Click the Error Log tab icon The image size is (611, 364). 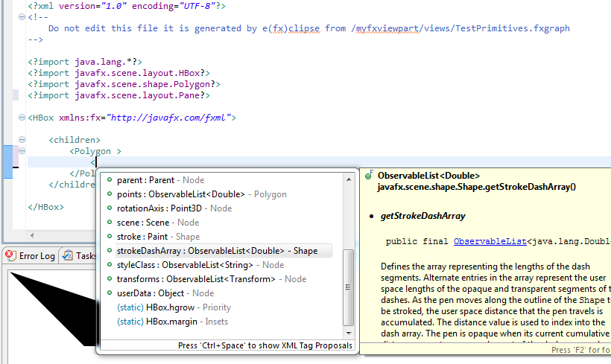10,255
